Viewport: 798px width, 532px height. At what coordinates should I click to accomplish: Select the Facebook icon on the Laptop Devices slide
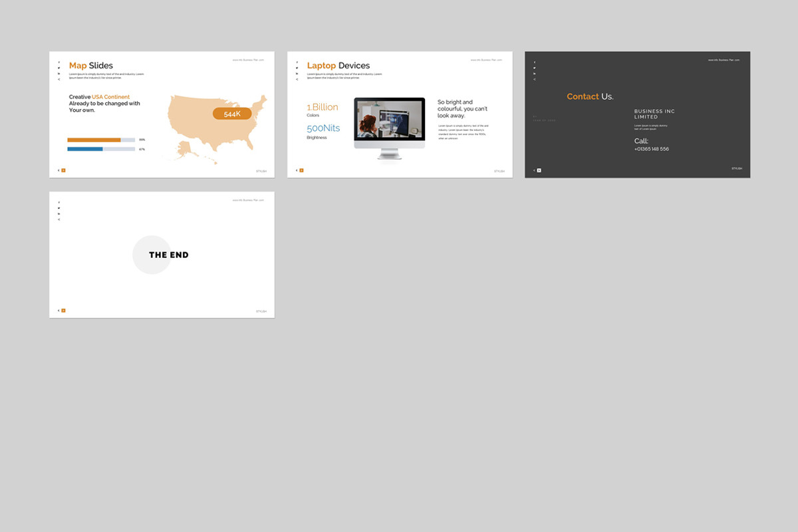coord(297,62)
